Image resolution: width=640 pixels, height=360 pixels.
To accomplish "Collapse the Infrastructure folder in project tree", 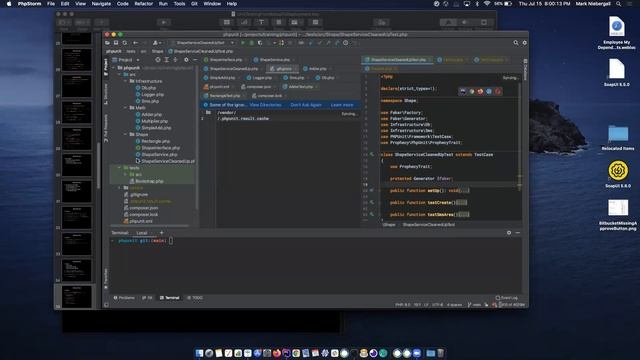I will click(126, 81).
